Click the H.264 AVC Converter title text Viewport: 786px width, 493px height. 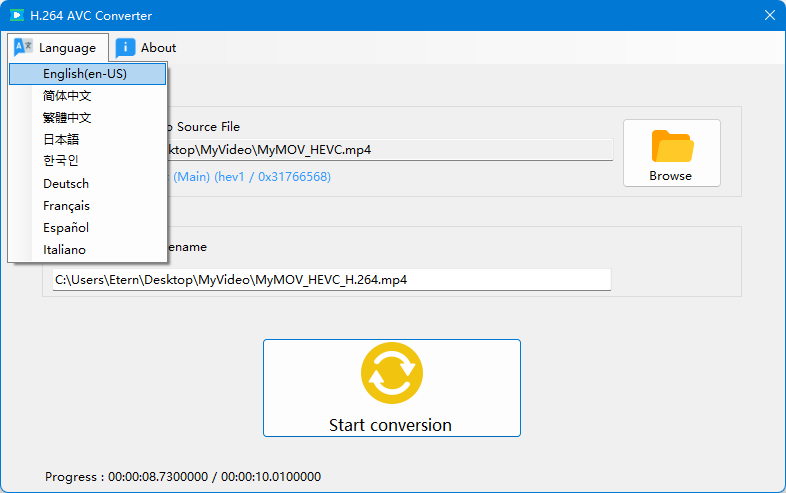pyautogui.click(x=91, y=16)
